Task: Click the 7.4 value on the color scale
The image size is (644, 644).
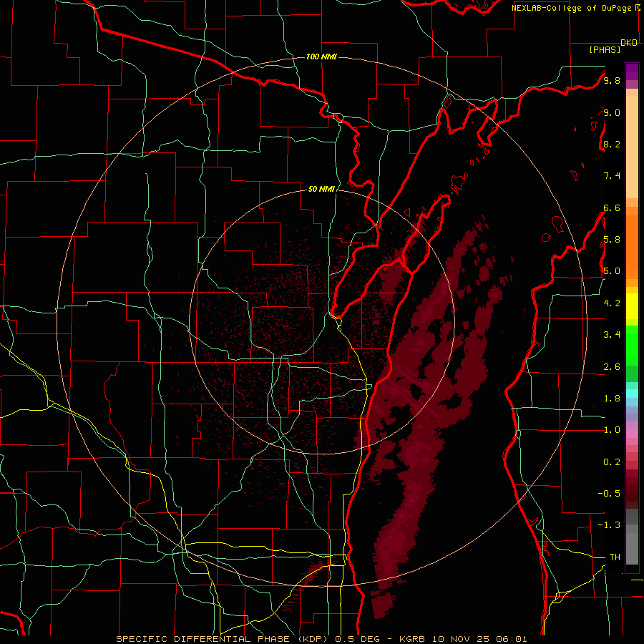Action: pyautogui.click(x=612, y=176)
